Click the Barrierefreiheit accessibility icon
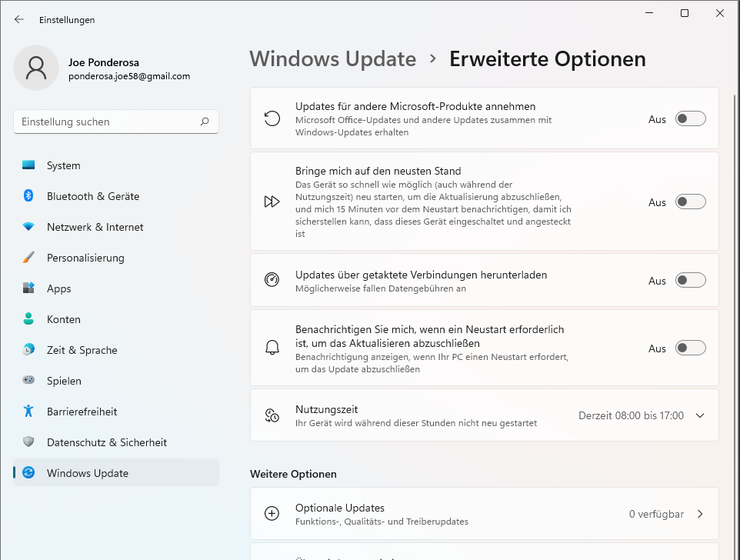 click(x=28, y=412)
